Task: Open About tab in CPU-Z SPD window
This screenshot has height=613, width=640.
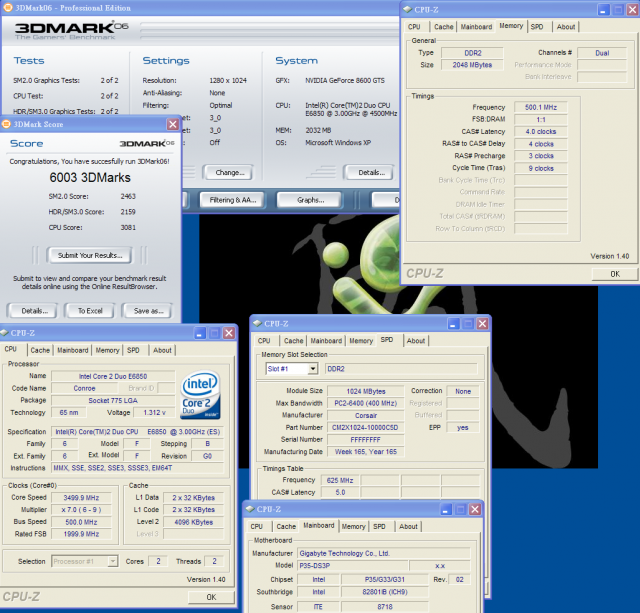Action: tap(416, 341)
